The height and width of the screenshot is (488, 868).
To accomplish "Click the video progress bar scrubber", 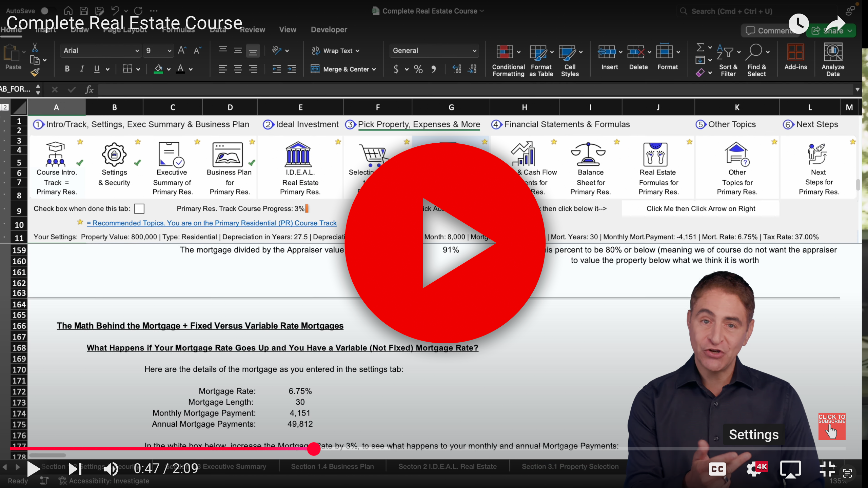I will point(314,449).
